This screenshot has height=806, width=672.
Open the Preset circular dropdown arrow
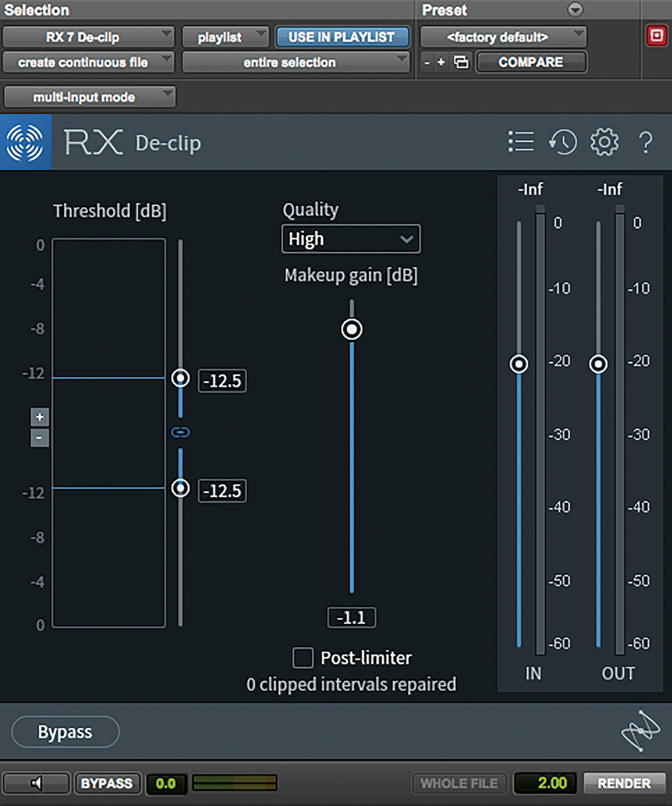click(x=575, y=10)
